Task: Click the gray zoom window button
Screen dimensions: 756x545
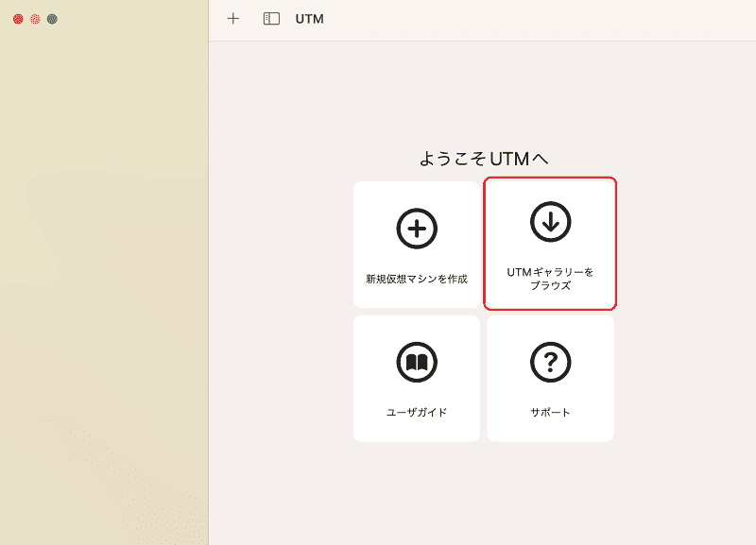Action: point(52,19)
